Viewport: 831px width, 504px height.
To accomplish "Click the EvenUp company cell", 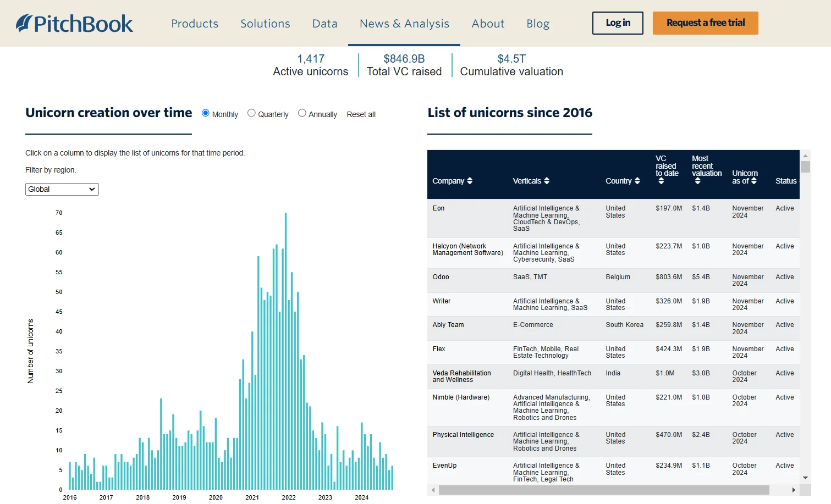I will (444, 466).
